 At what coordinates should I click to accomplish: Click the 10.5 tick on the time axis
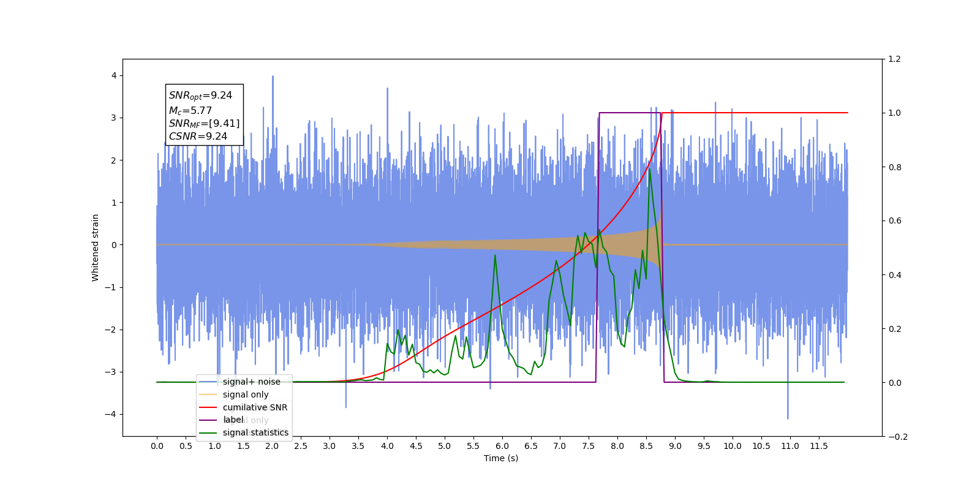point(761,446)
